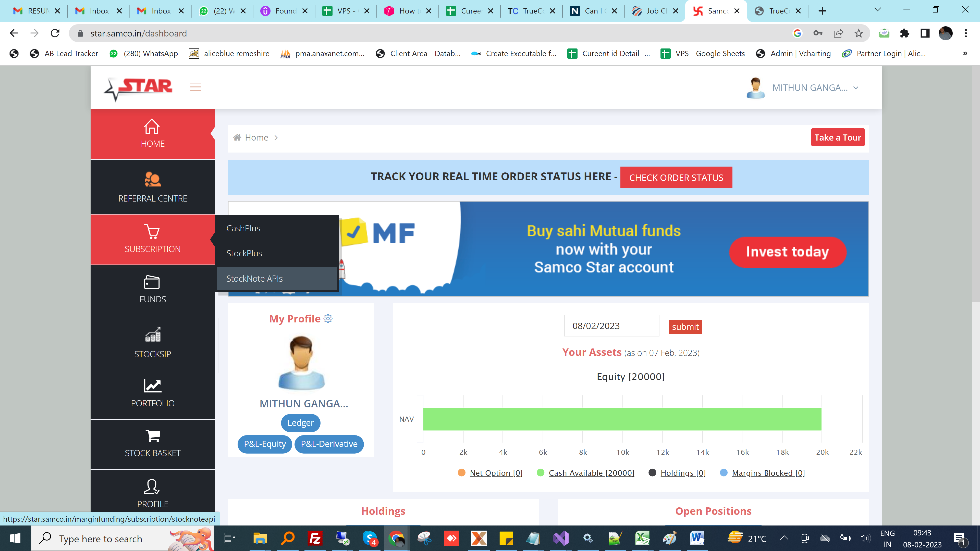Open aliceblue remeshire bookmark

click(x=229, y=53)
